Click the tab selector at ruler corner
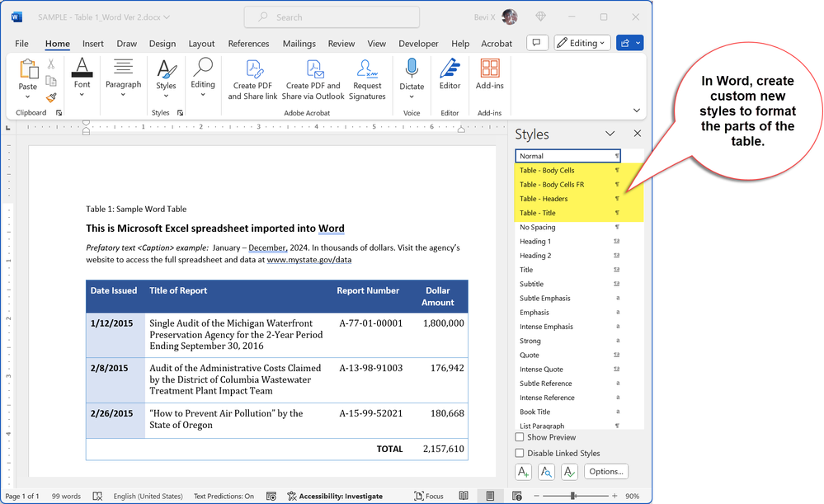 (x=8, y=128)
